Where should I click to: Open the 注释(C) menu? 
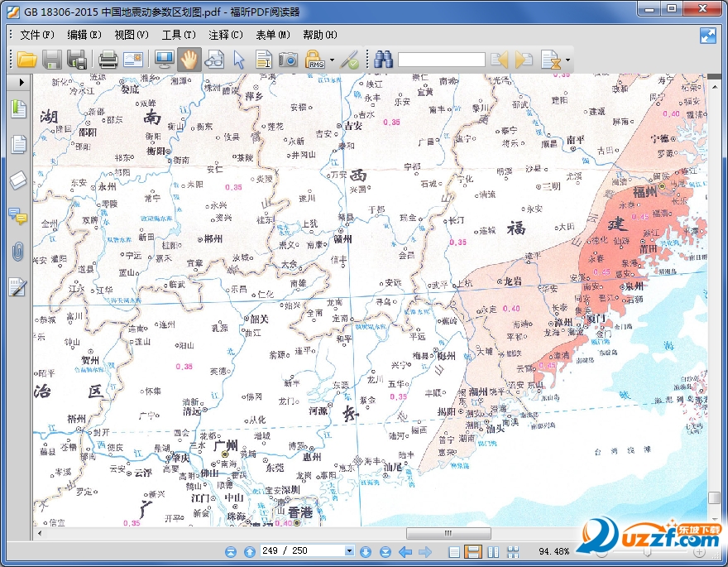[x=226, y=35]
